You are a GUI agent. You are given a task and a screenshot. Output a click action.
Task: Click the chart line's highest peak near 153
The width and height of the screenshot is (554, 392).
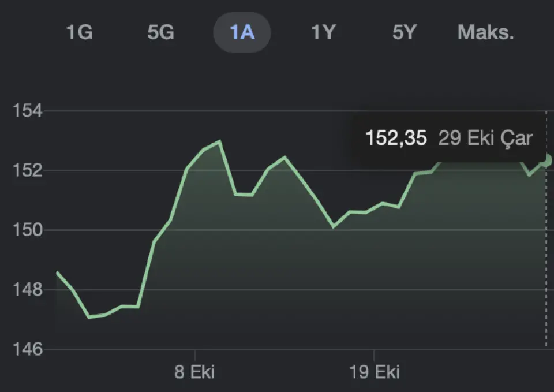click(220, 141)
